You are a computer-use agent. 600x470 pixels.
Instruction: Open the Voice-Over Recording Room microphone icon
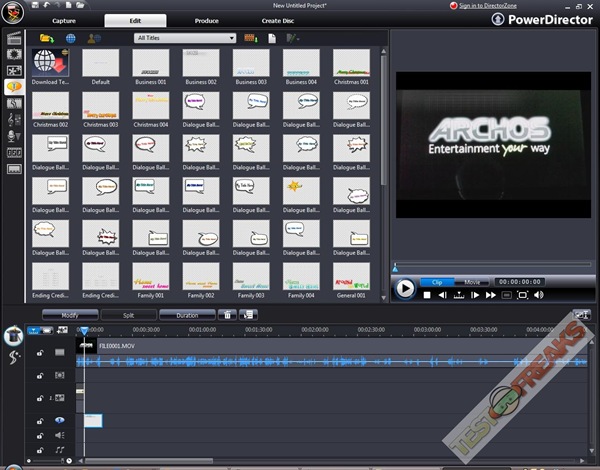(14, 135)
